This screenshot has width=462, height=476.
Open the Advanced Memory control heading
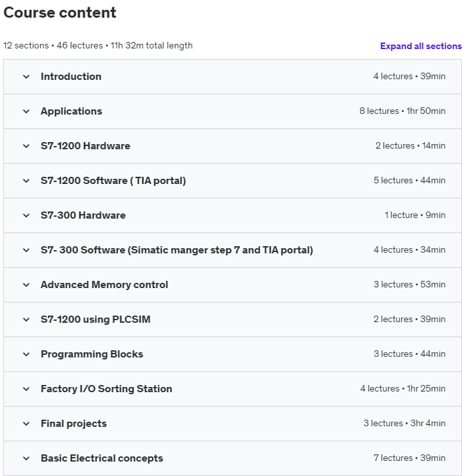pyautogui.click(x=104, y=285)
